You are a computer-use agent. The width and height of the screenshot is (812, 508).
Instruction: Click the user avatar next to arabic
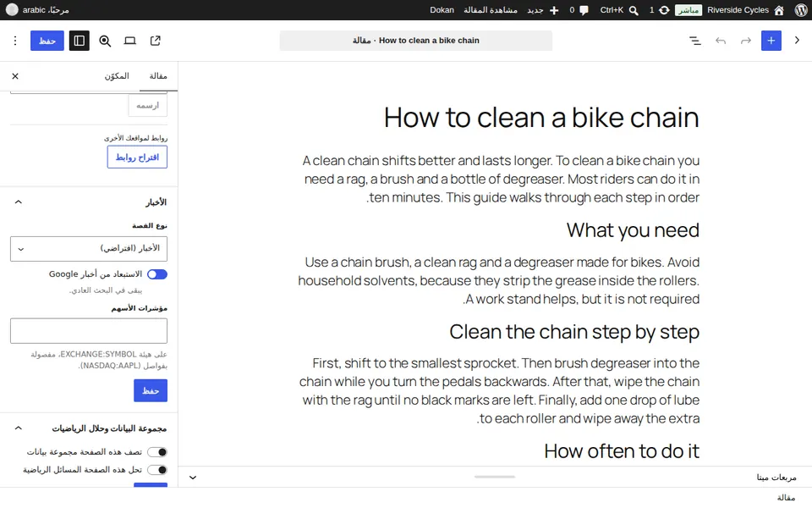click(12, 10)
